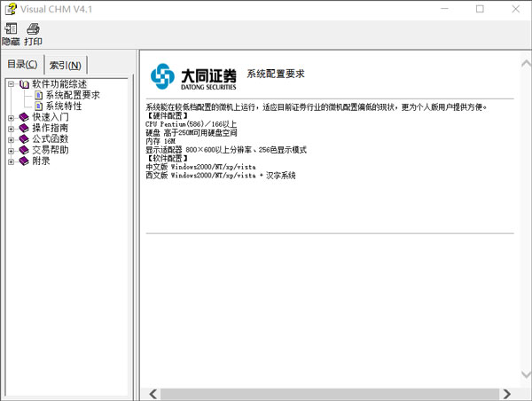The height and width of the screenshot is (401, 532).
Task: Expand the 交易帮助 tree node
Action: (12, 151)
